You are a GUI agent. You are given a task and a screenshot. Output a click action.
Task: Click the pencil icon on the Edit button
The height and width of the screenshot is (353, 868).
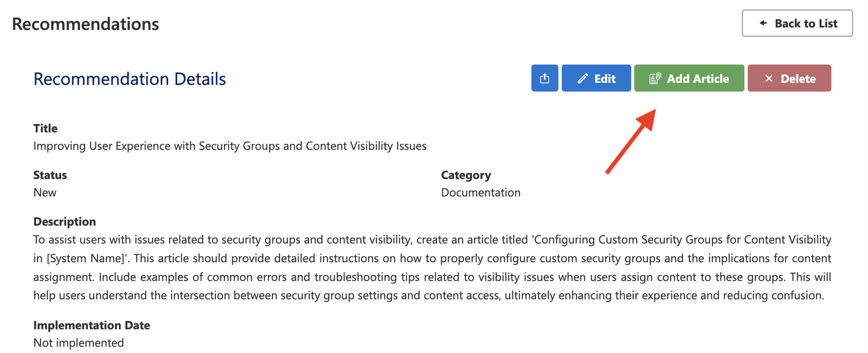pos(583,78)
